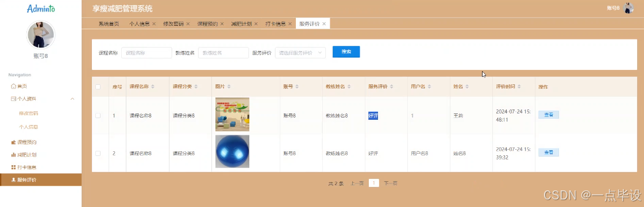Image resolution: width=644 pixels, height=207 pixels.
Task: Open the 首页 home sidebar item
Action: tap(19, 86)
